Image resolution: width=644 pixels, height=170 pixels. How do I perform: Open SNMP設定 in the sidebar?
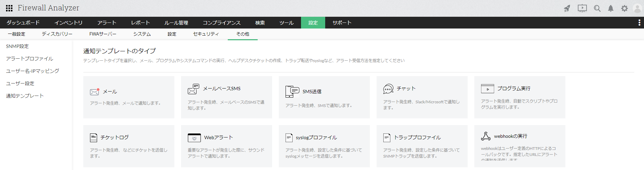tap(17, 46)
